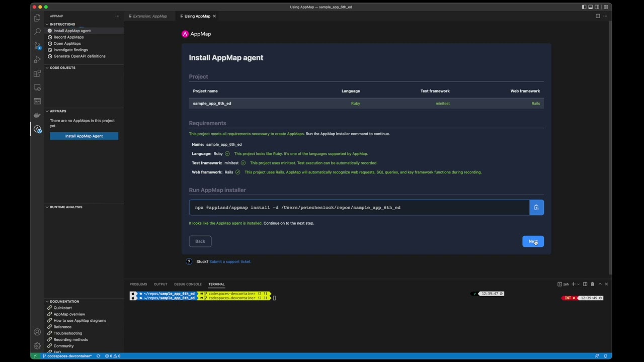Click the AppMap logo in the page header
The width and height of the screenshot is (644, 362).
(x=196, y=34)
